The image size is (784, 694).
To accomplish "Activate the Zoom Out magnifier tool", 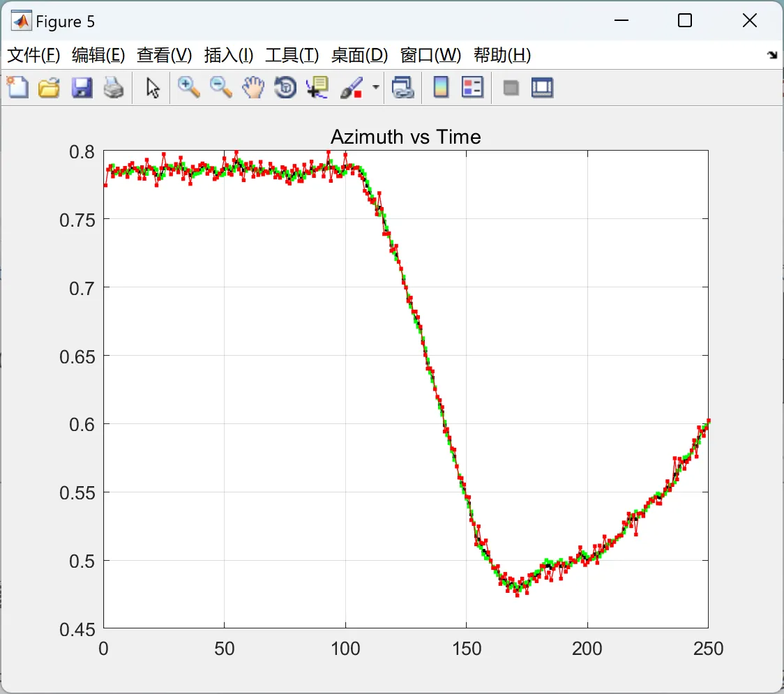I will 221,87.
